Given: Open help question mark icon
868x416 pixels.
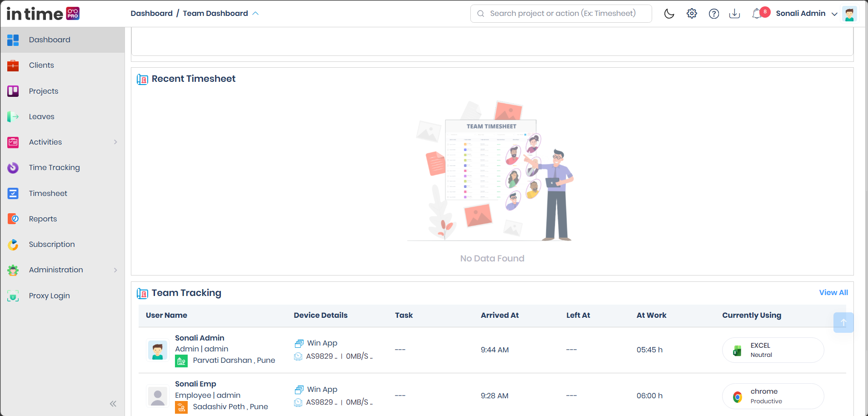Looking at the screenshot, I should (714, 14).
